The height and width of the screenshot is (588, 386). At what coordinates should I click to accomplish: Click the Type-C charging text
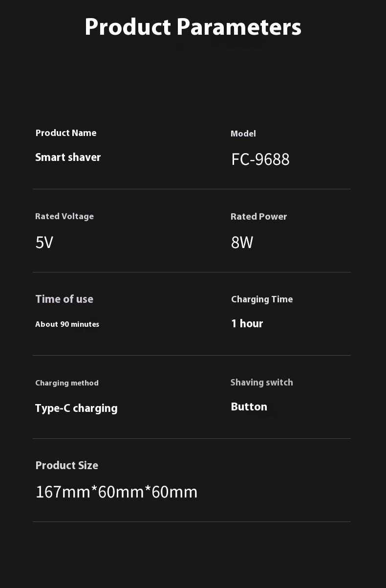point(76,408)
